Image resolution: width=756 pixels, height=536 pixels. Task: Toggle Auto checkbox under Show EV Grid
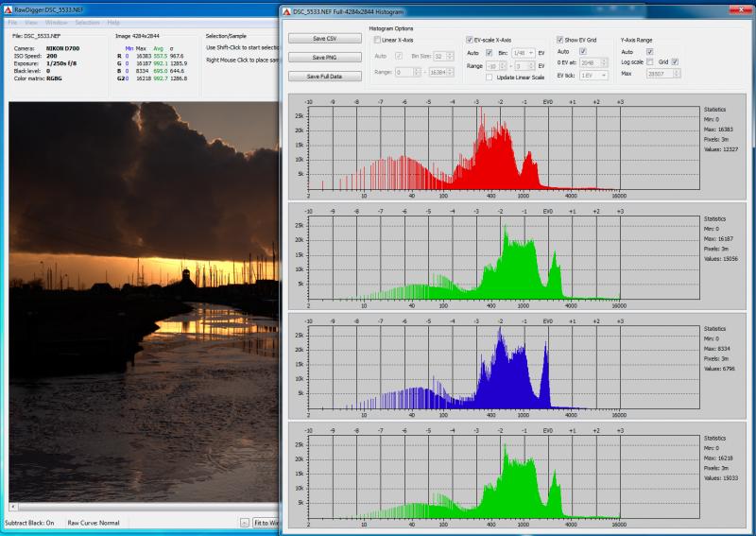(x=582, y=52)
